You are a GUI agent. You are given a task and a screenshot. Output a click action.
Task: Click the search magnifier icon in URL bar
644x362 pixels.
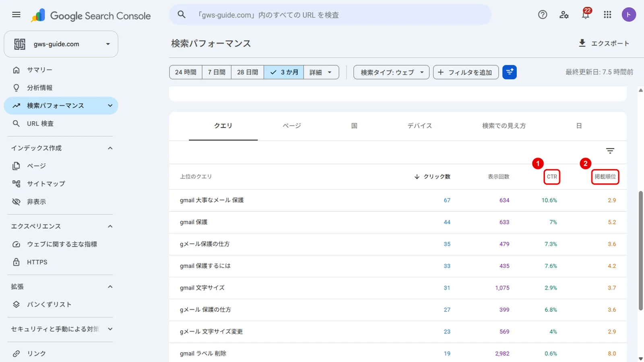coord(182,15)
